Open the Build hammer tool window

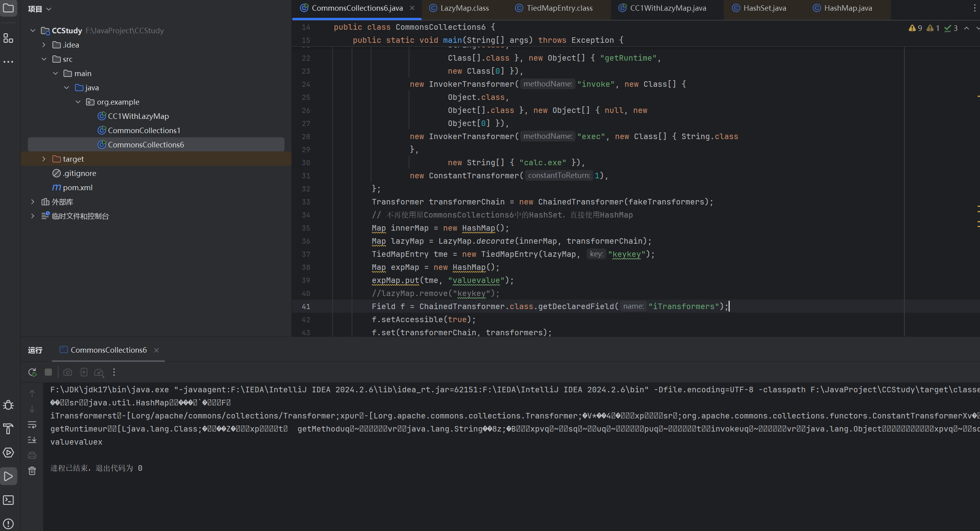pyautogui.click(x=8, y=429)
